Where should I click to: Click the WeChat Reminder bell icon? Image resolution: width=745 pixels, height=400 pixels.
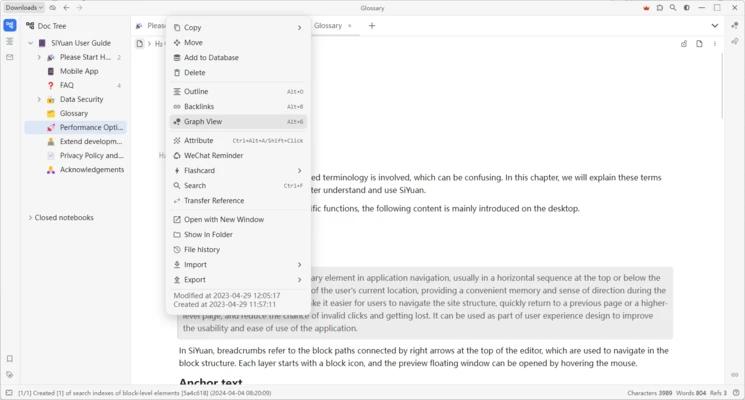[x=177, y=155]
